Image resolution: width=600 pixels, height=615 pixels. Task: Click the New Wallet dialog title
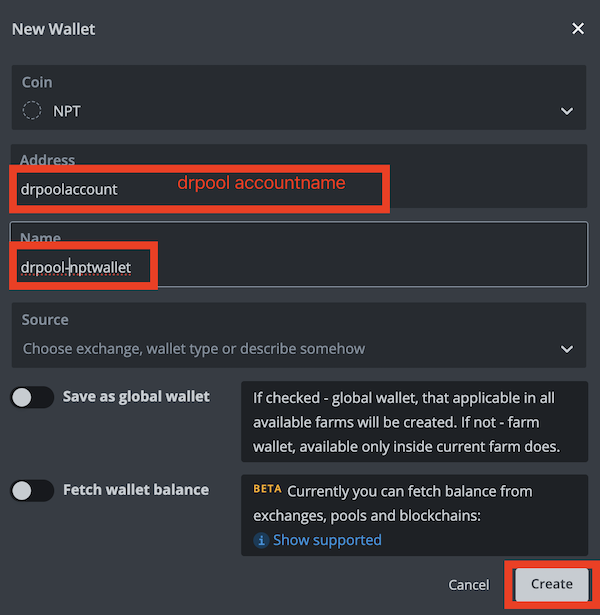[x=53, y=29]
